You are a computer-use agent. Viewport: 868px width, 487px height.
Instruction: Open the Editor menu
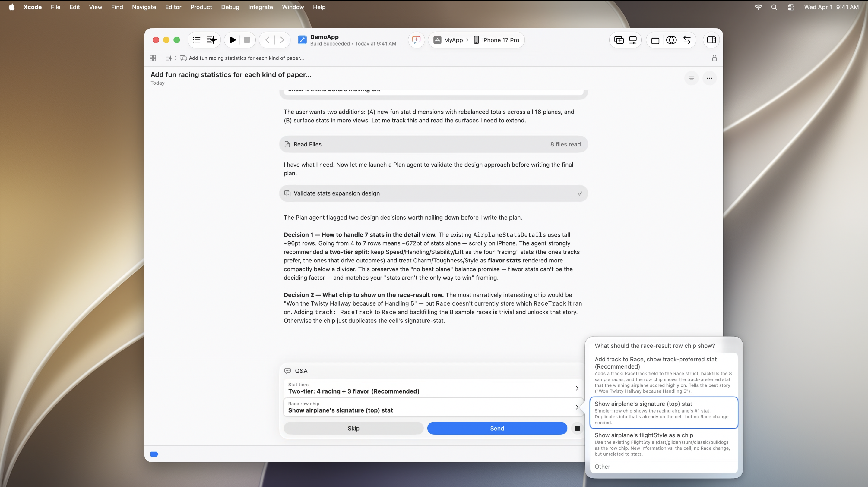tap(173, 7)
